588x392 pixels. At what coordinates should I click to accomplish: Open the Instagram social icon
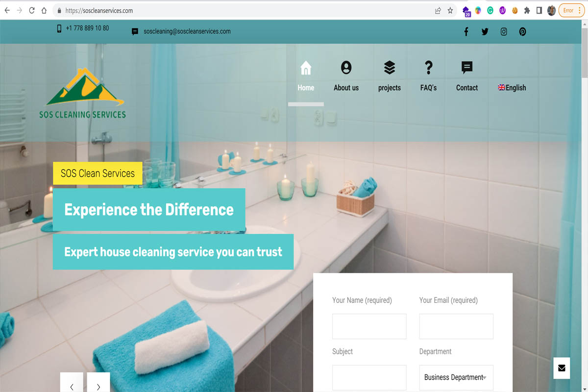504,32
